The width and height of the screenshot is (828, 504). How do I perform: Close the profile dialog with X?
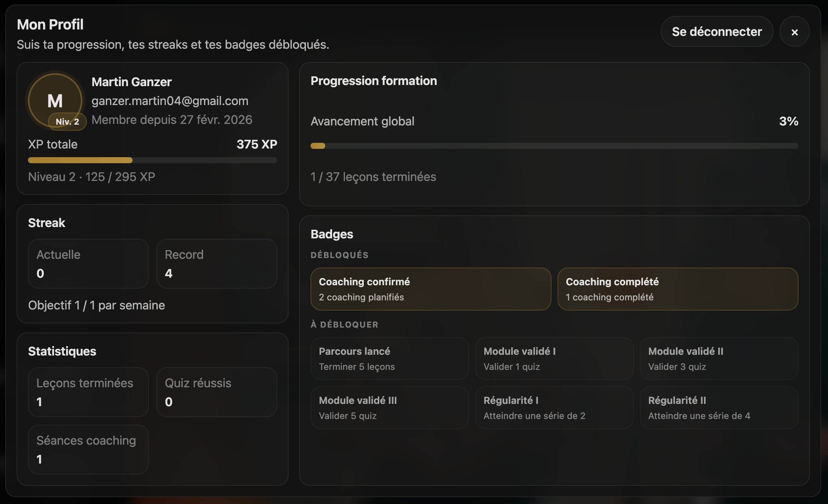[x=794, y=32]
